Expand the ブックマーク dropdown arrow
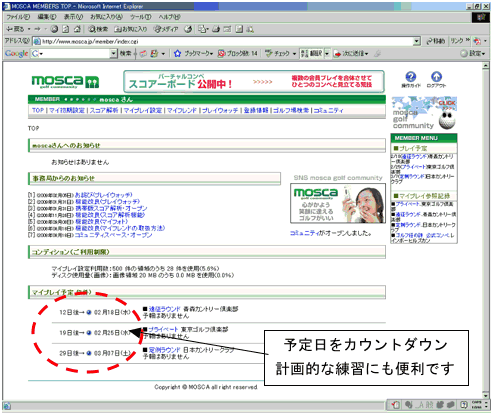 tap(212, 53)
